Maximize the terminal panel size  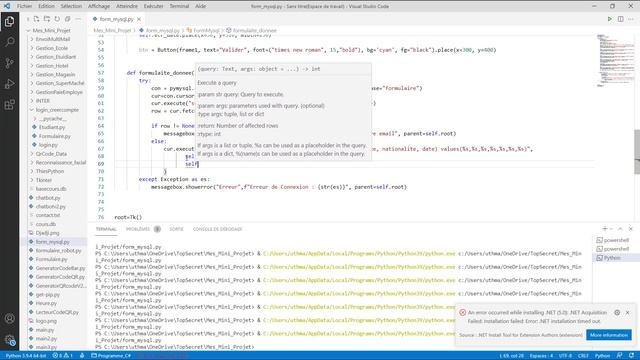point(620,229)
